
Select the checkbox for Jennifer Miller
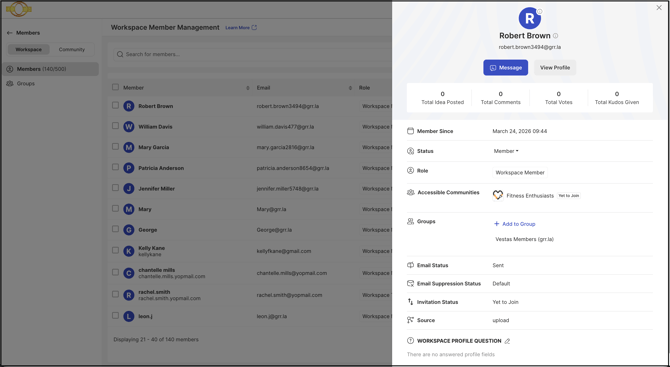[x=115, y=188]
